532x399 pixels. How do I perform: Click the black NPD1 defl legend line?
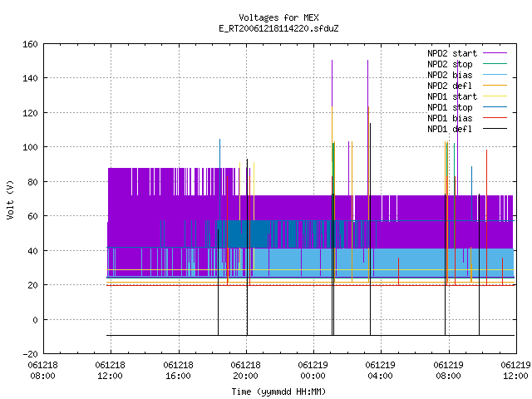(x=495, y=129)
